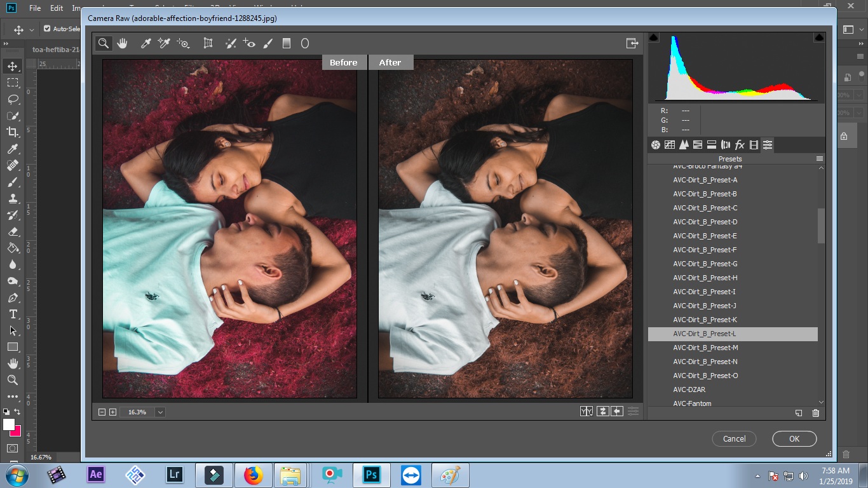The width and height of the screenshot is (868, 488).
Task: Open the Edit menu in Photoshop
Action: pyautogui.click(x=57, y=8)
